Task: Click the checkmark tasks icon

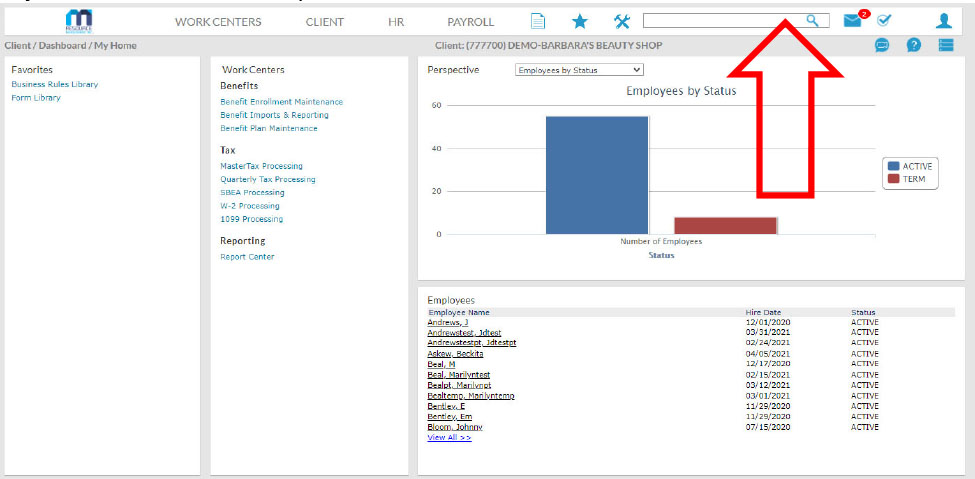Action: [884, 20]
